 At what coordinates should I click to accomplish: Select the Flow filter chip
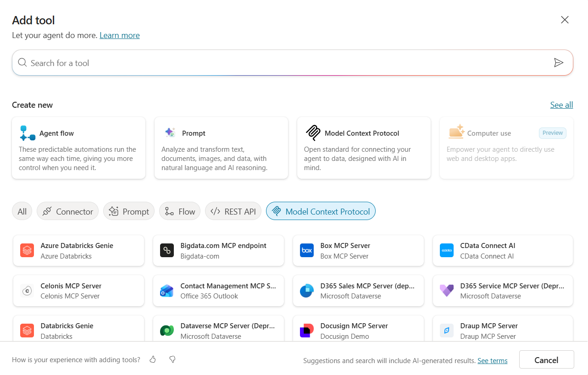(x=180, y=211)
